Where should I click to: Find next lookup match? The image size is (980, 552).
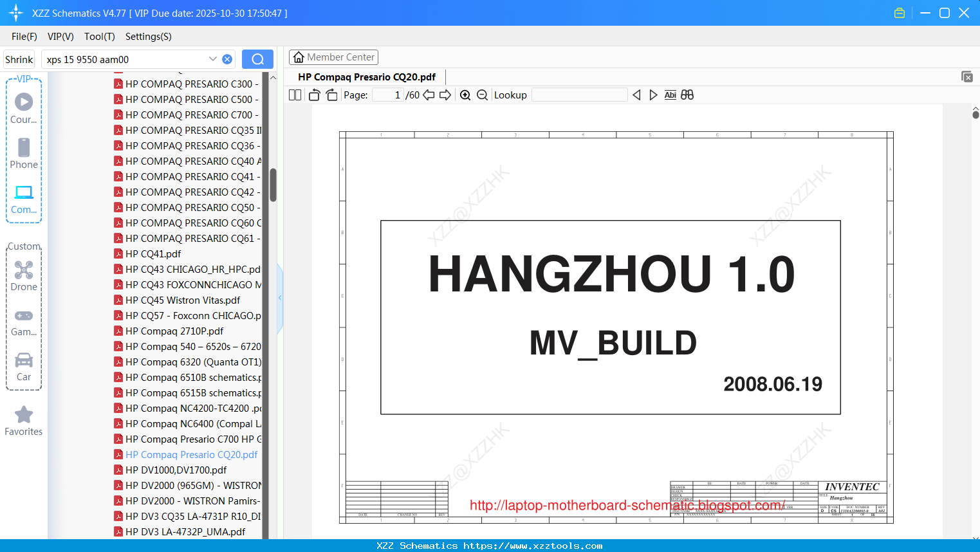tap(653, 95)
